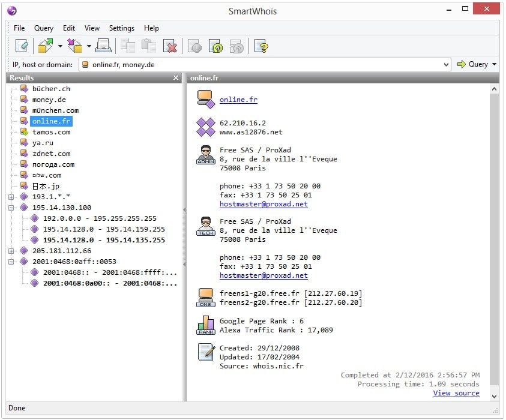This screenshot has width=506, height=420.
Task: Open the IP, host or domain dropdown
Action: pyautogui.click(x=445, y=64)
